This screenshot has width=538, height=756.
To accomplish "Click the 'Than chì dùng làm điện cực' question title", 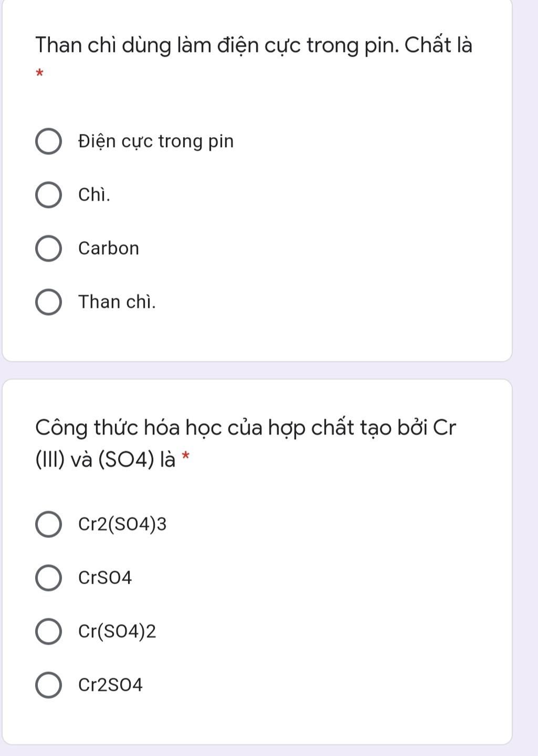I will (254, 46).
